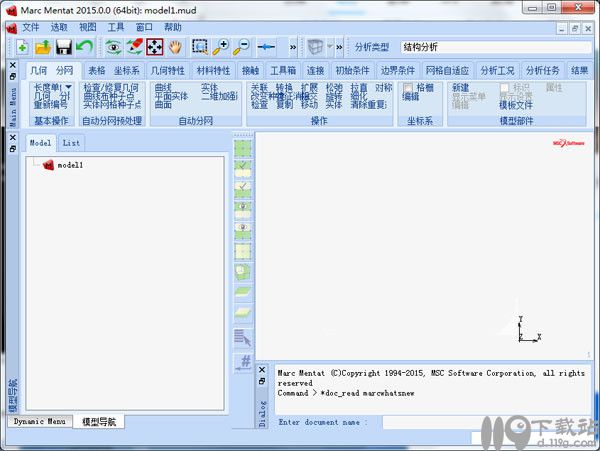Click the 平面实体 button
This screenshot has height=451, width=600.
(171, 96)
